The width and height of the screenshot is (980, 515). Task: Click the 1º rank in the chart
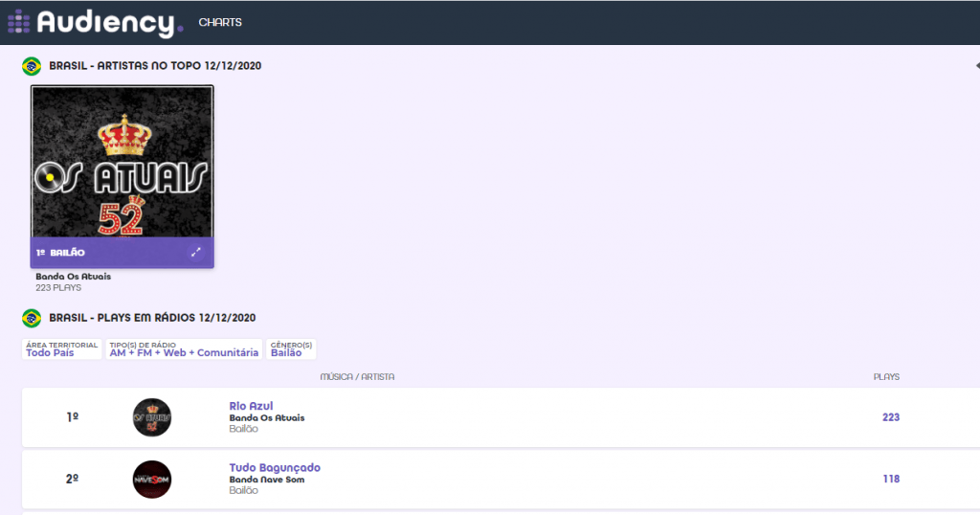pos(73,416)
